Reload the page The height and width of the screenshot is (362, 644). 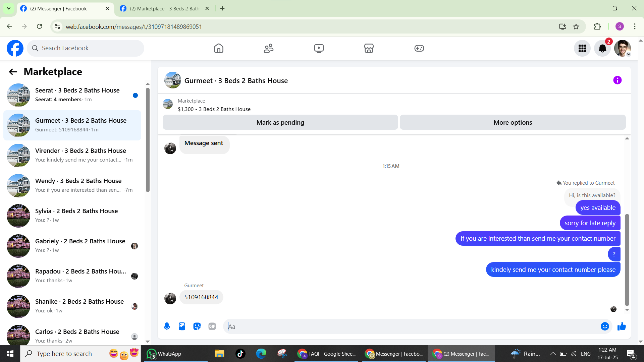coord(39,26)
